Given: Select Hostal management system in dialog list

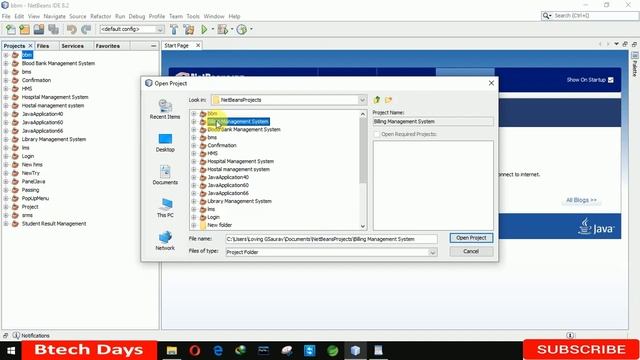Looking at the screenshot, I should pos(238,169).
